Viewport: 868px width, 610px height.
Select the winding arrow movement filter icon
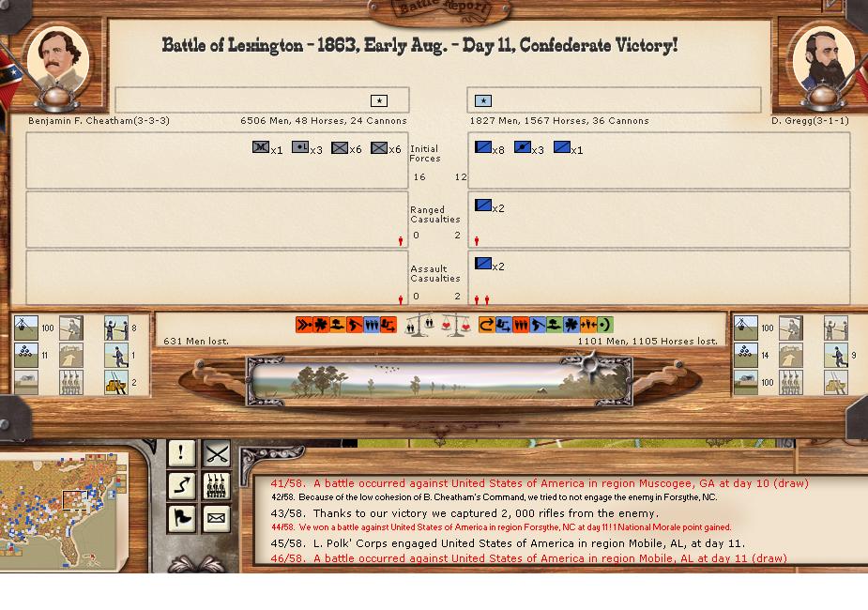pyautogui.click(x=181, y=485)
